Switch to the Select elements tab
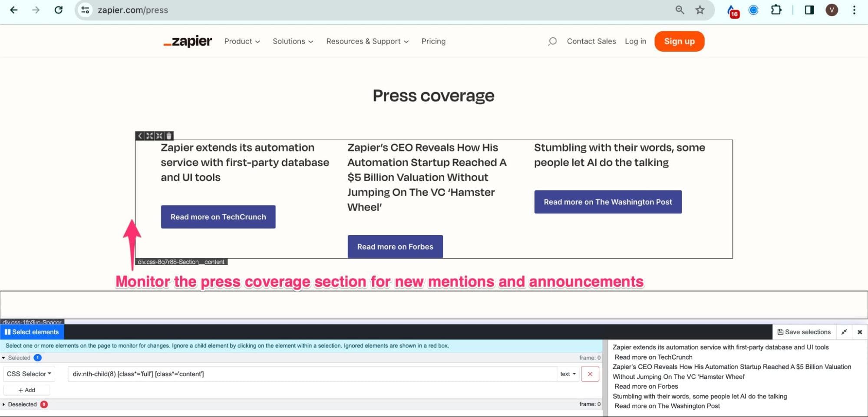 (x=32, y=332)
